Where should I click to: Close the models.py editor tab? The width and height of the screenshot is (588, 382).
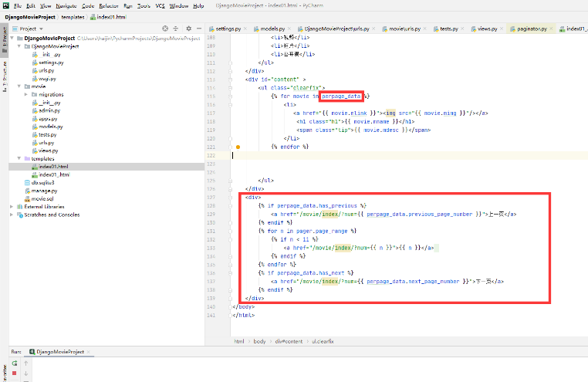point(289,29)
